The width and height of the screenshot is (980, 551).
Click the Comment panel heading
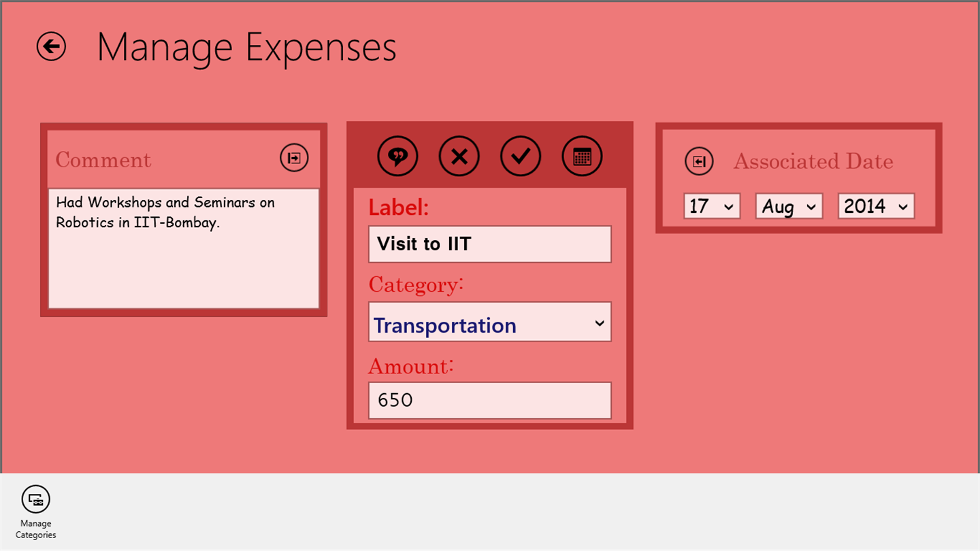(x=103, y=160)
